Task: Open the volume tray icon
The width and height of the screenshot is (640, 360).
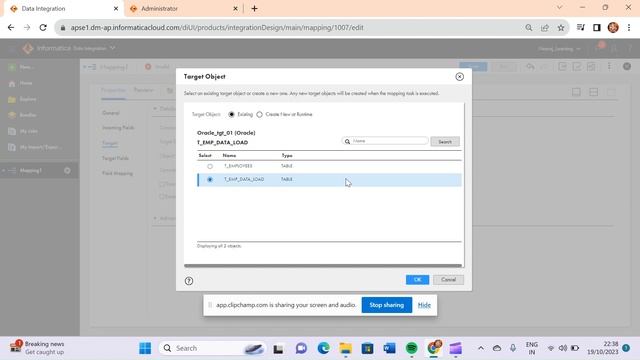Action: [563, 348]
